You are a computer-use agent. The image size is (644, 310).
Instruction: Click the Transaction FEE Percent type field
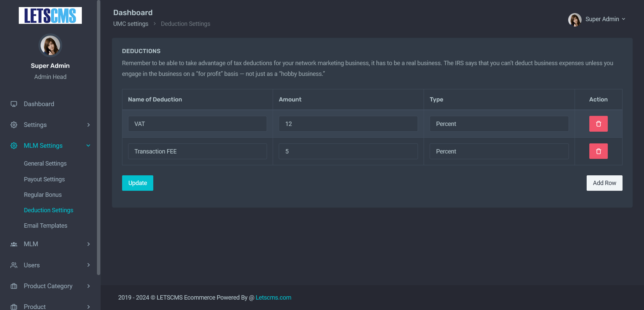click(499, 151)
